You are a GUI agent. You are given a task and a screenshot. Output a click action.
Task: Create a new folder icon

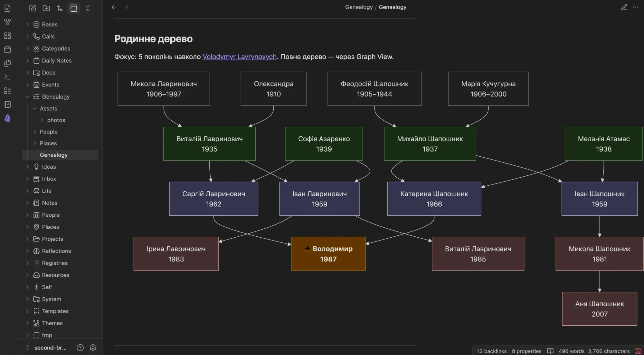click(46, 8)
